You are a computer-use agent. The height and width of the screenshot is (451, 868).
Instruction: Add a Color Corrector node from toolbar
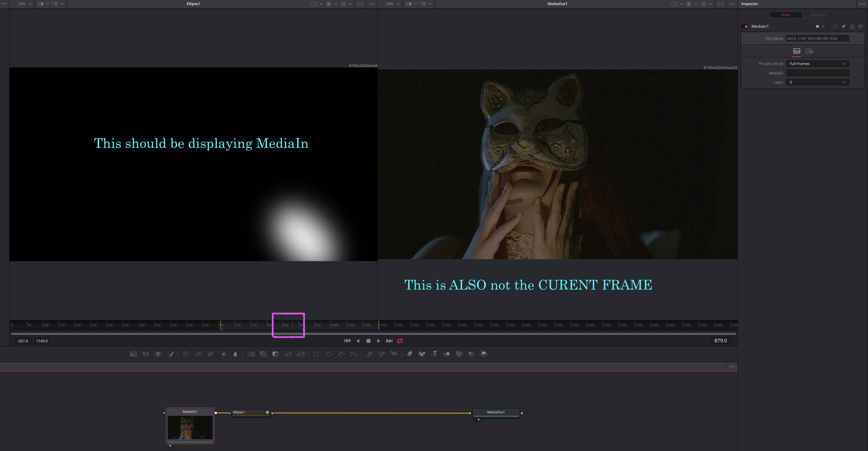pyautogui.click(x=186, y=354)
